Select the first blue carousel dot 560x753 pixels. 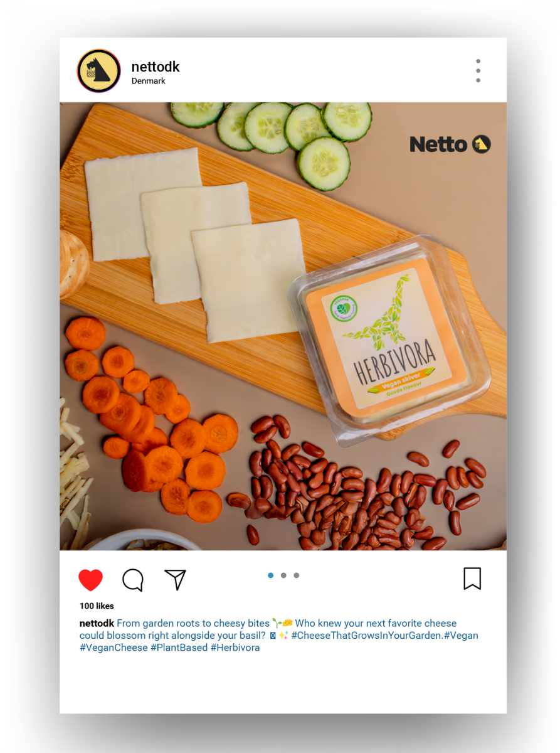(270, 575)
